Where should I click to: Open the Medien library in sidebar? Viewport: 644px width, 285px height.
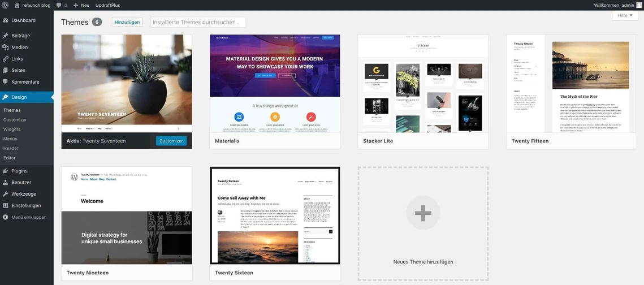[19, 47]
